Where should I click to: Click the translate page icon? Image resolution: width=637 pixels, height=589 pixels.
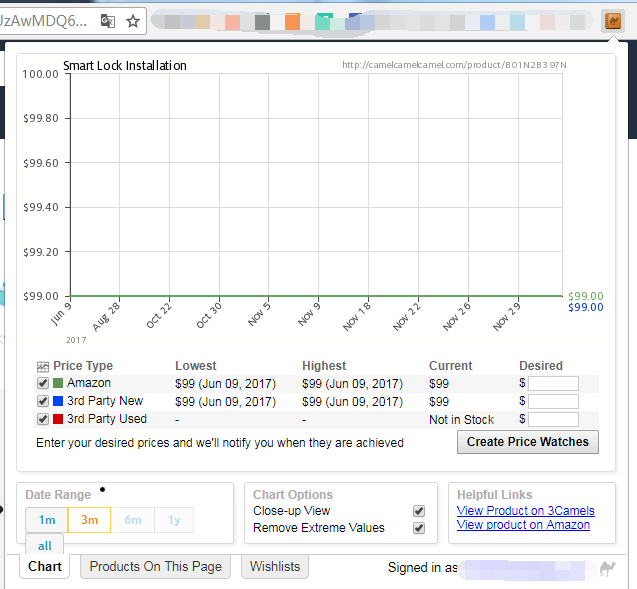click(x=107, y=20)
